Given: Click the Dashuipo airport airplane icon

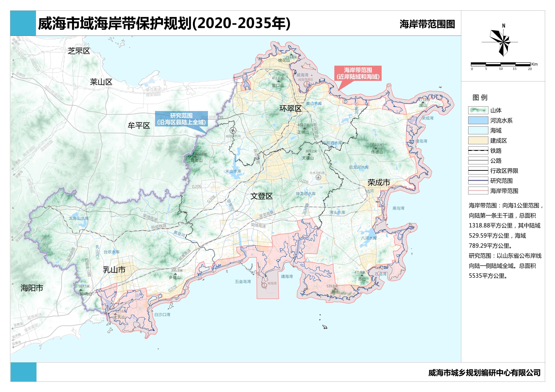Looking at the screenshot, I should (x=319, y=177).
